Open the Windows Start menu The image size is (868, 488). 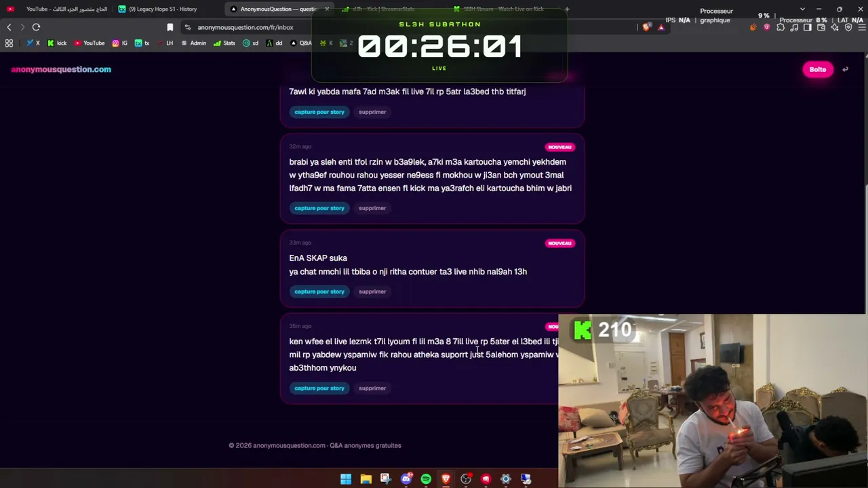point(346,479)
